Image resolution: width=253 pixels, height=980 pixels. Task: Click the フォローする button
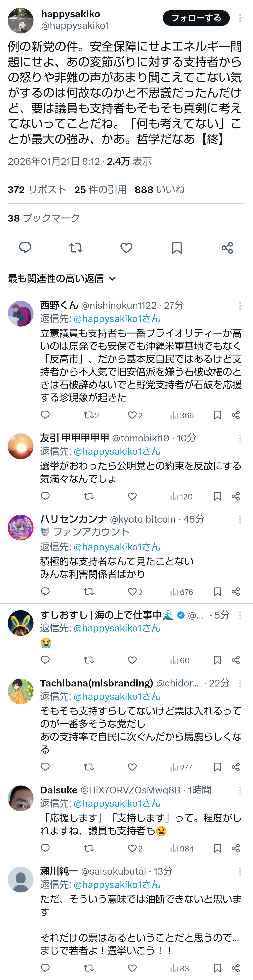point(196,18)
